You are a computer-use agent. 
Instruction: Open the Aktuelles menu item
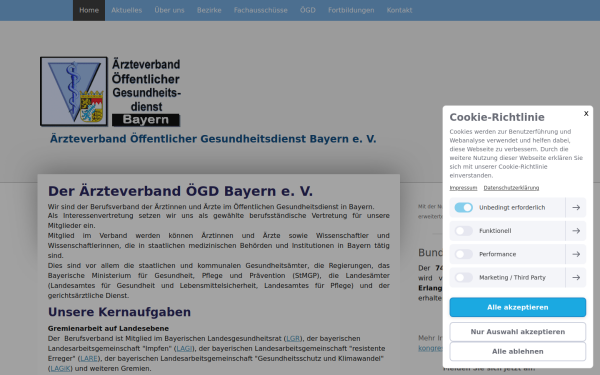[127, 10]
